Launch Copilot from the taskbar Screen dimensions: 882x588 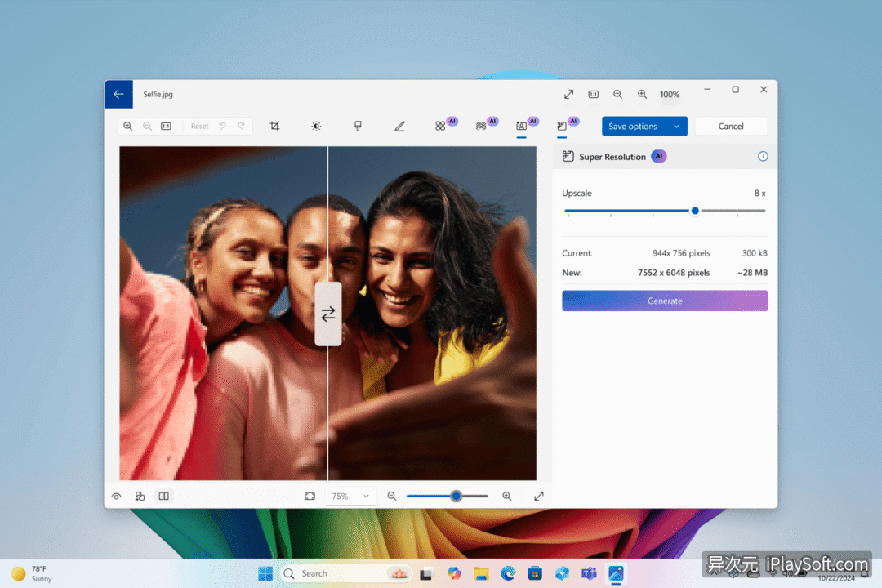pyautogui.click(x=454, y=573)
